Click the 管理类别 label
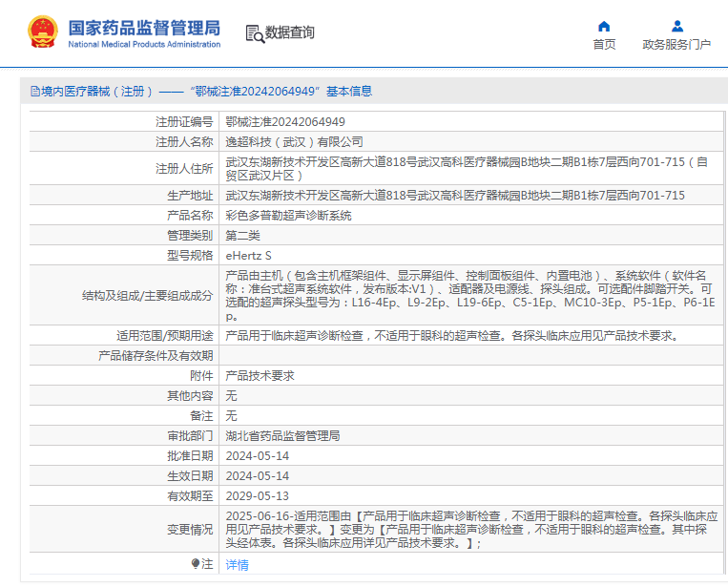 tap(190, 236)
